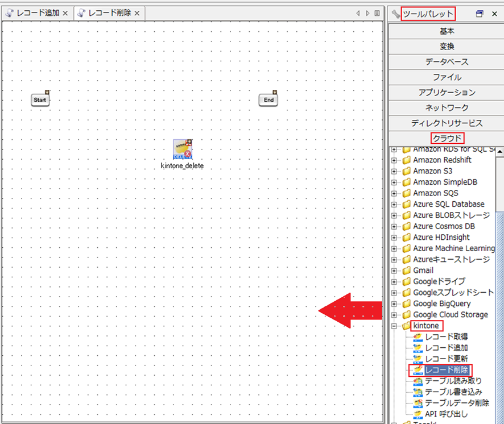This screenshot has height=424, width=504.
Task: Select the Start node on the canvas
Action: [x=40, y=100]
